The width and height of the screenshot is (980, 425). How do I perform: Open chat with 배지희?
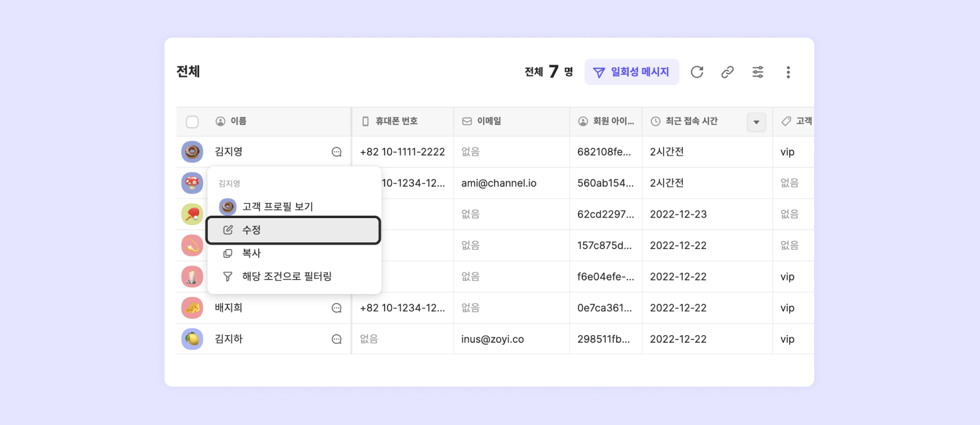[x=337, y=308]
